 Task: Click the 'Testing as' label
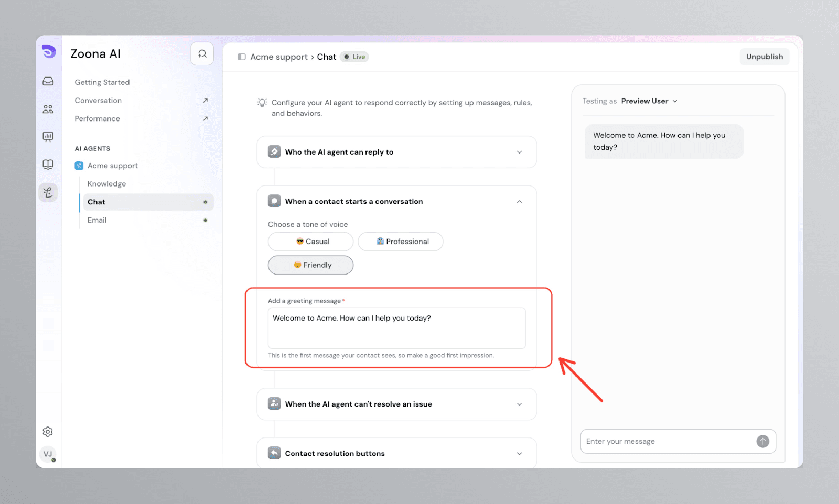(599, 101)
